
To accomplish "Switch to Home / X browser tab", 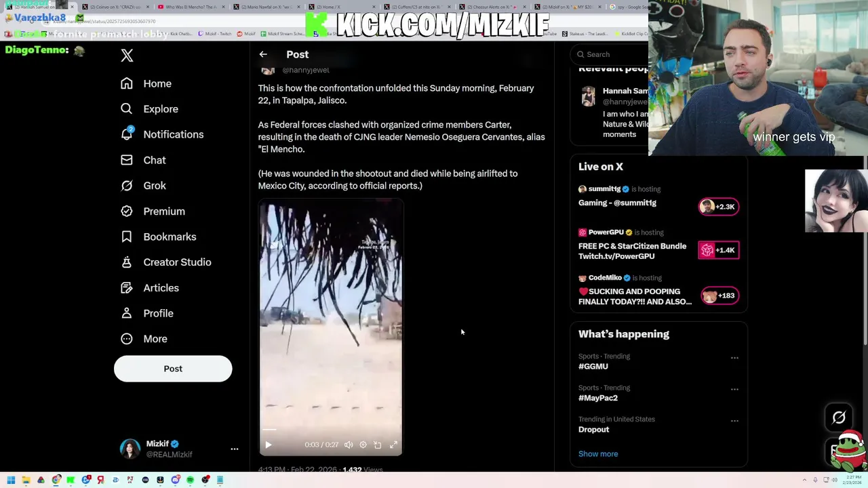I will (342, 7).
